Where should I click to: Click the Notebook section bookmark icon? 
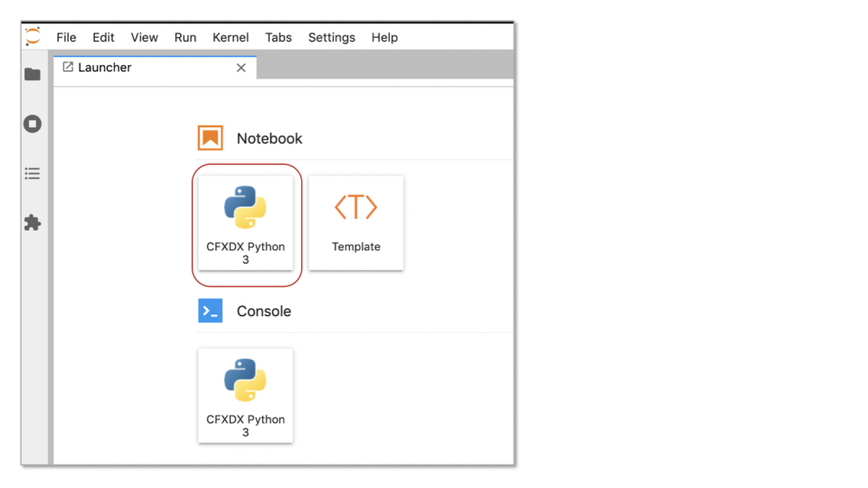point(211,138)
